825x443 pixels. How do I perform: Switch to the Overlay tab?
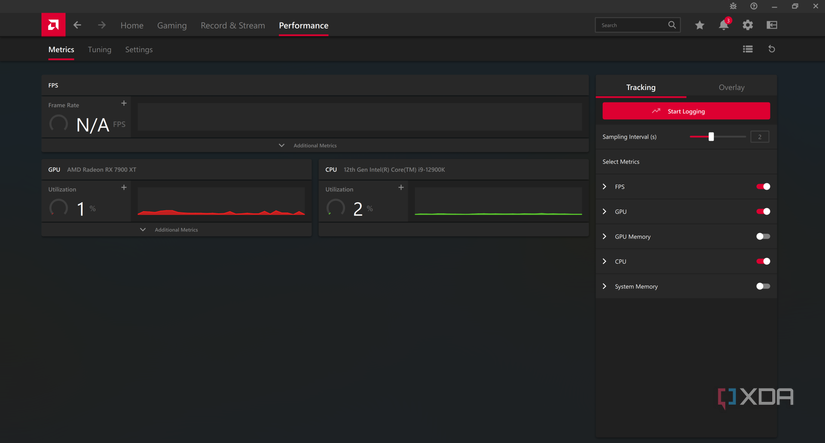coord(731,88)
